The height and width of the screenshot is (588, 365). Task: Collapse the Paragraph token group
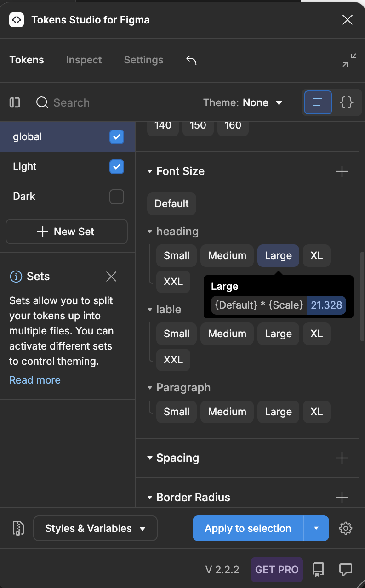tap(149, 388)
